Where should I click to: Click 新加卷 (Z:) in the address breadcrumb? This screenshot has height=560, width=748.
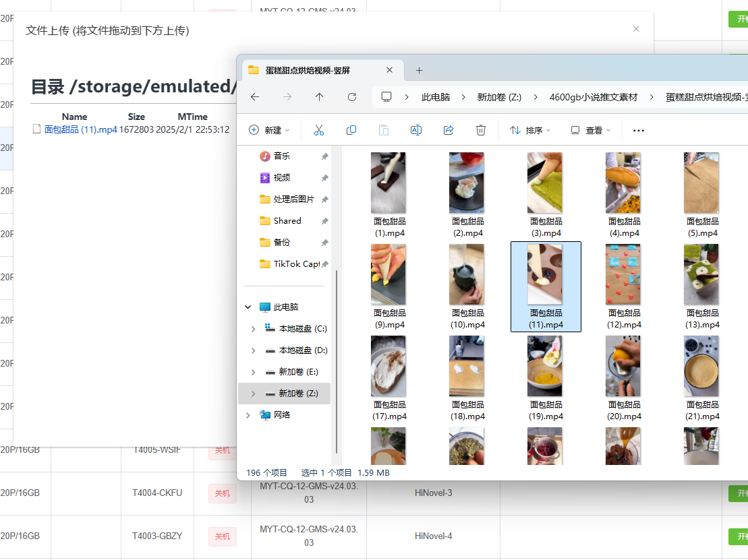[499, 97]
